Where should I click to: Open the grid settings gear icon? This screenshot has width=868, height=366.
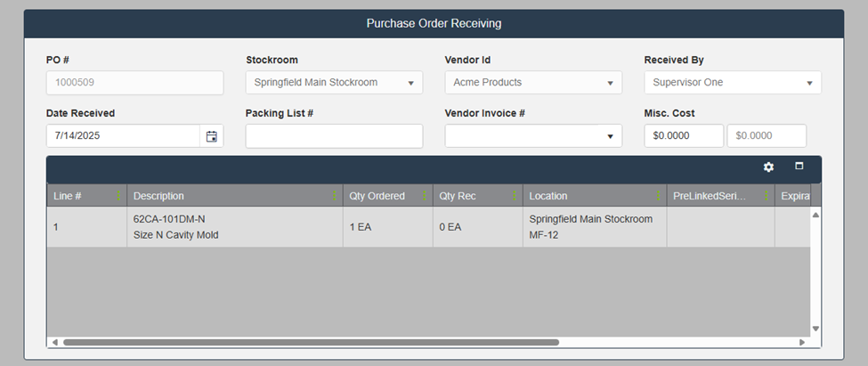pos(768,167)
